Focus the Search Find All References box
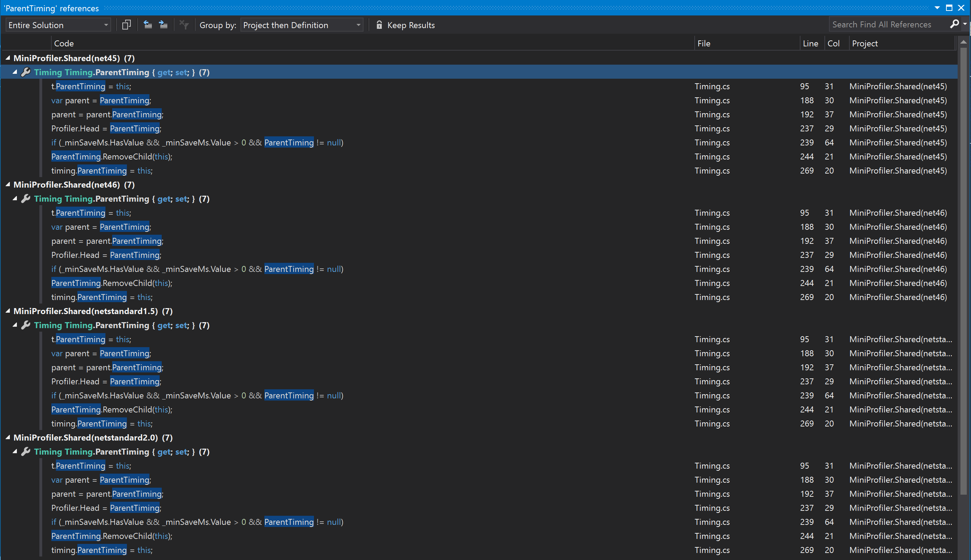The width and height of the screenshot is (971, 560). point(885,25)
